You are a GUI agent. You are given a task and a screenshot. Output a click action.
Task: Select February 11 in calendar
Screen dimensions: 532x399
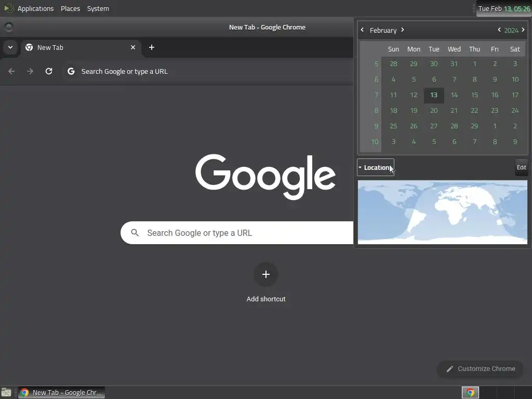pos(394,95)
